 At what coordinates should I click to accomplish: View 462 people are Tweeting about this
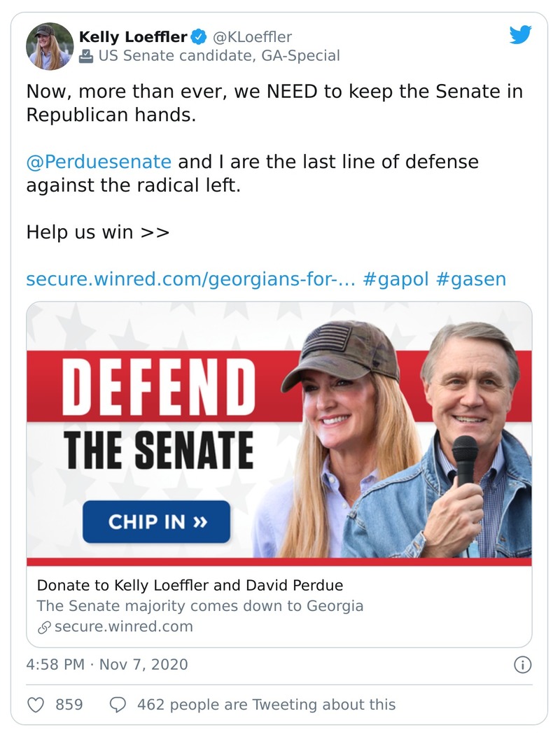pos(266,704)
